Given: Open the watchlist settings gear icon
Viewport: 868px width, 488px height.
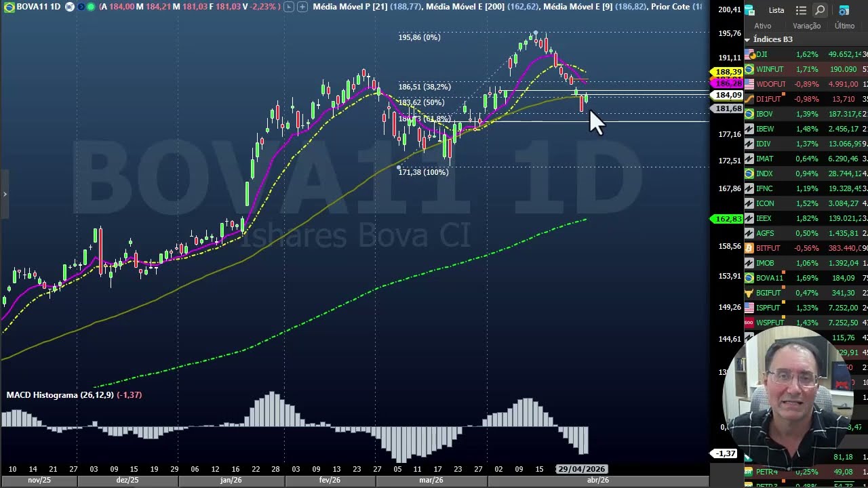Looking at the screenshot, I should click(x=844, y=10).
